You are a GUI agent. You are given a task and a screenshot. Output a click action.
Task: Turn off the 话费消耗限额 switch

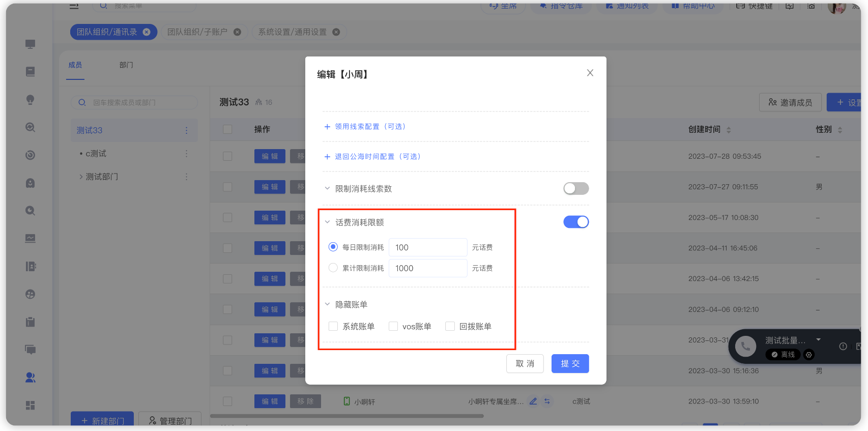click(575, 222)
